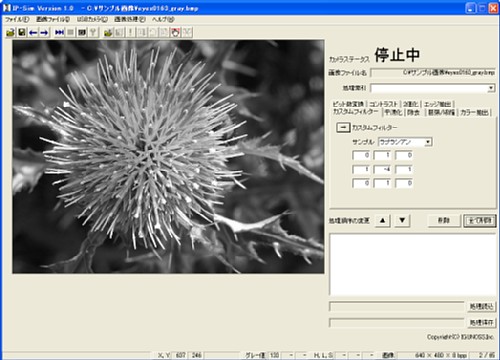Click the folder-with-arrow load processing icon
The width and height of the screenshot is (500, 360).
pos(108,32)
